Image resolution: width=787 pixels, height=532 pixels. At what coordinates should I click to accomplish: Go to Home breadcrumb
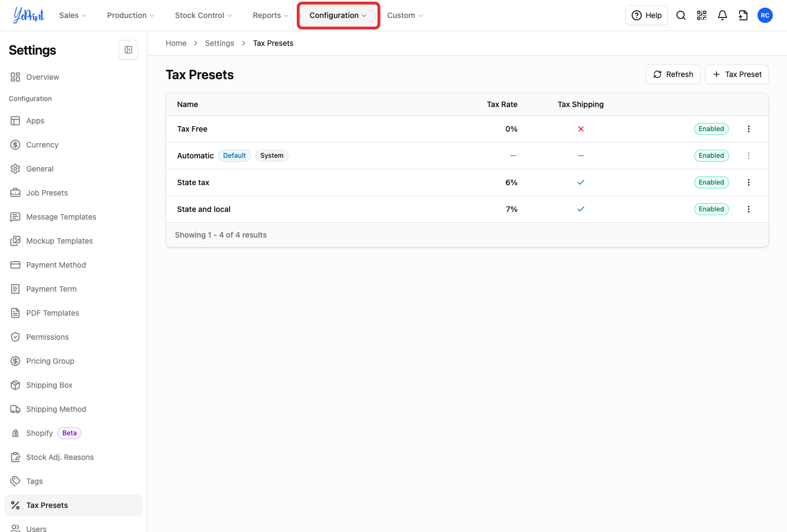pos(176,43)
